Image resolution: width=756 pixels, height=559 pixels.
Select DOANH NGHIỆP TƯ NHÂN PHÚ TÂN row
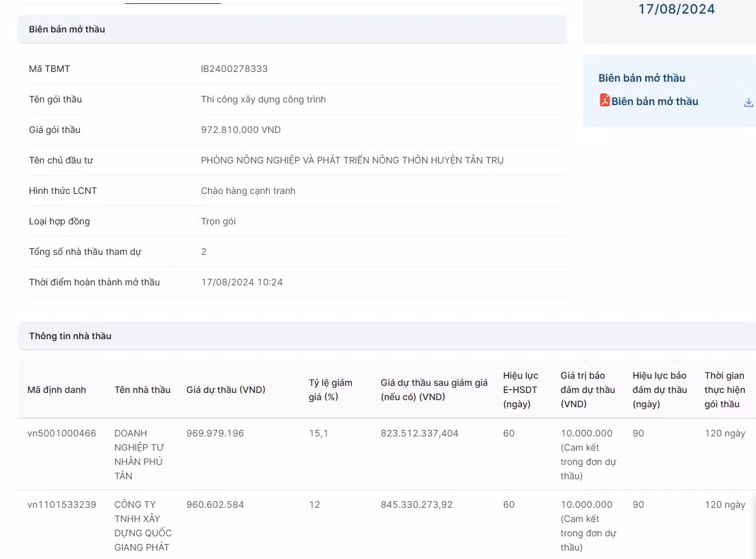pos(138,454)
